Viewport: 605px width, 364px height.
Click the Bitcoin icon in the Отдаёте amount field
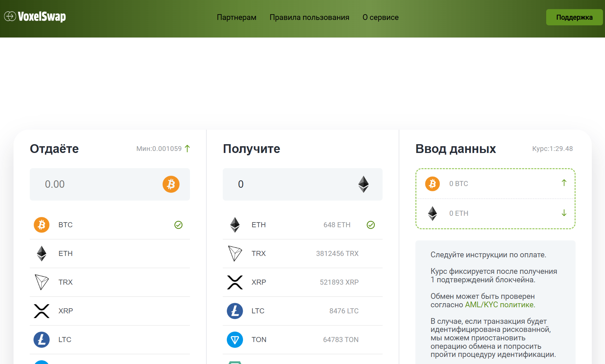coord(171,184)
